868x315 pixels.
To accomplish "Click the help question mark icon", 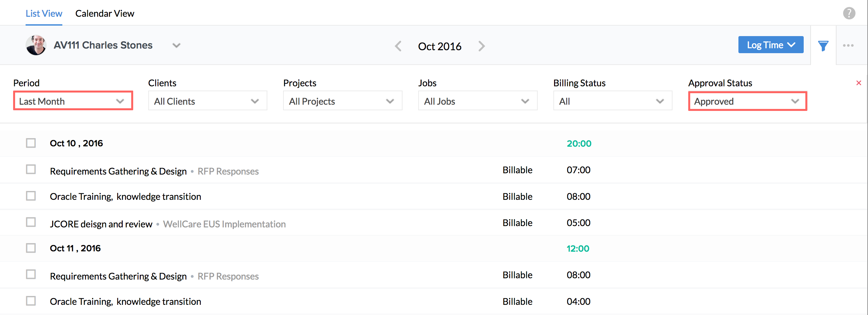I will tap(849, 13).
